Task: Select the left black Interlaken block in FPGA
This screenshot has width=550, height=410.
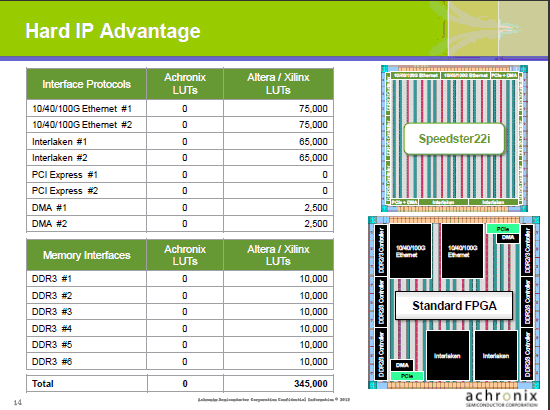Action: pos(448,355)
